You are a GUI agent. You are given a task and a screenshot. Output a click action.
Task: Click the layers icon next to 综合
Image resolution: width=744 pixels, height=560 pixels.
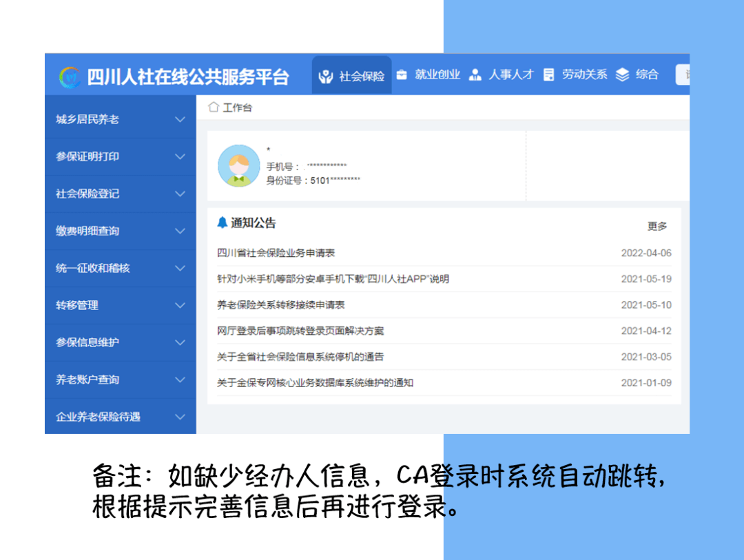coord(622,74)
